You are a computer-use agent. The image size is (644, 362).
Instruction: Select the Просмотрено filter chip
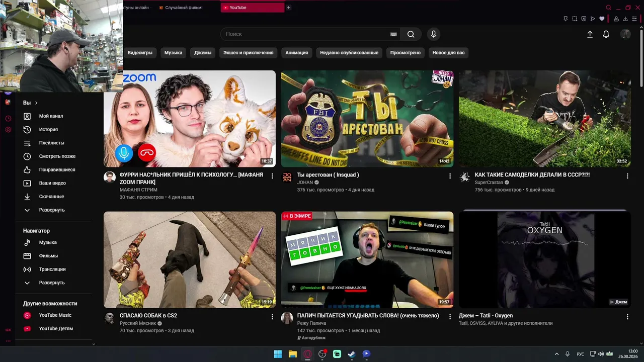406,53
